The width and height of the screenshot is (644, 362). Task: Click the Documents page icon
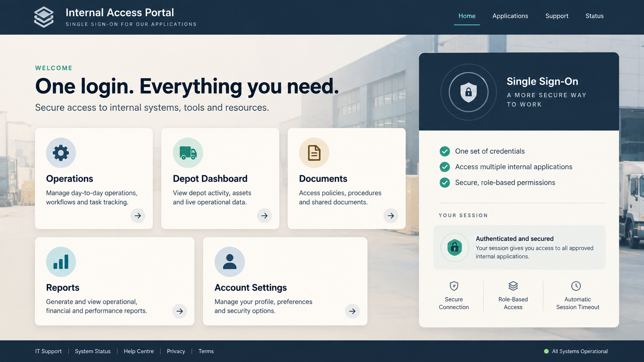point(314,153)
